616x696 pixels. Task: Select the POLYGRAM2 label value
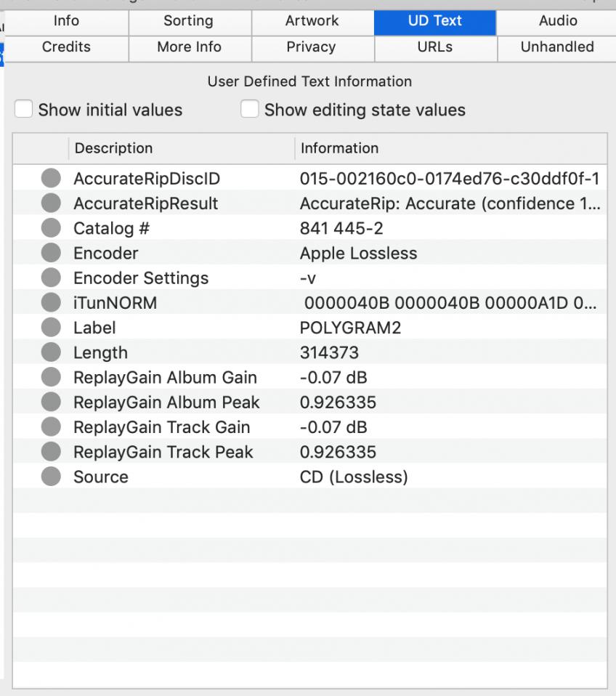point(350,328)
